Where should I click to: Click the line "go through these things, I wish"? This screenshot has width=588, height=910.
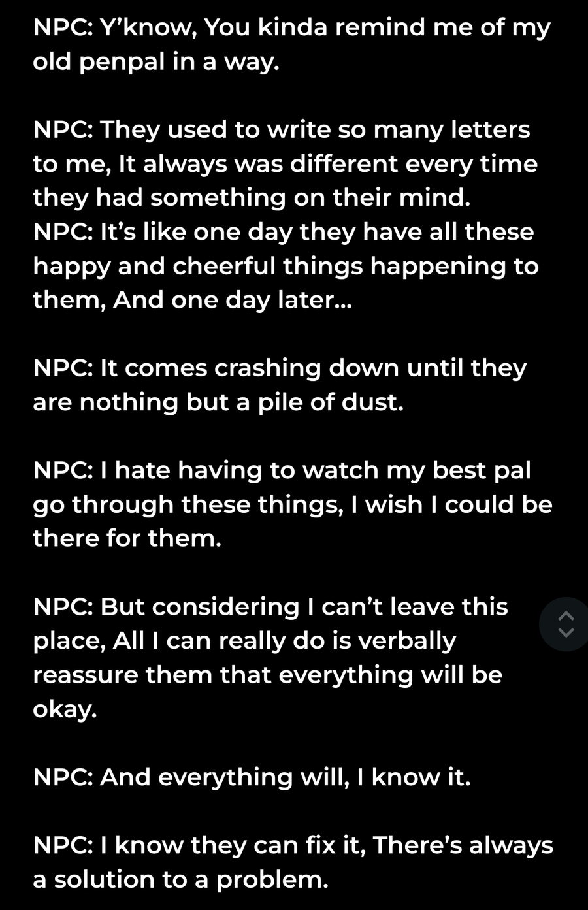click(x=292, y=504)
